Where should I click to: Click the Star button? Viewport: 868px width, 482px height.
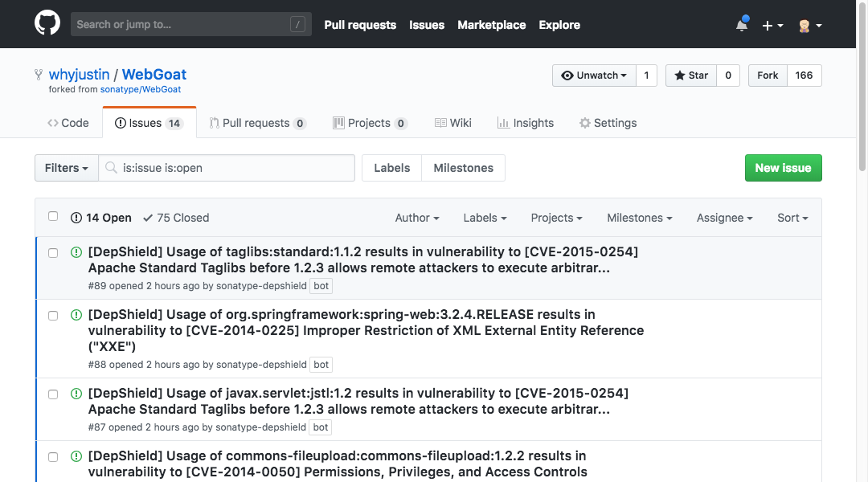coord(691,76)
